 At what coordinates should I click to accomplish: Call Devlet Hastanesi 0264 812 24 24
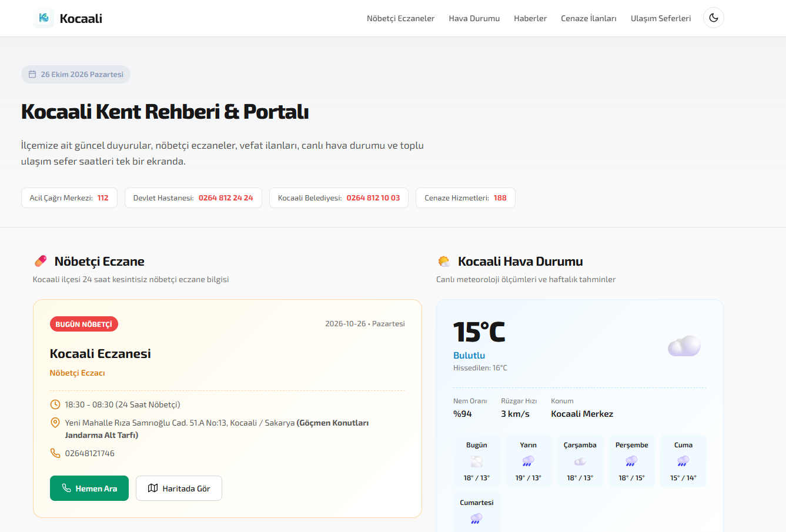[x=193, y=198]
